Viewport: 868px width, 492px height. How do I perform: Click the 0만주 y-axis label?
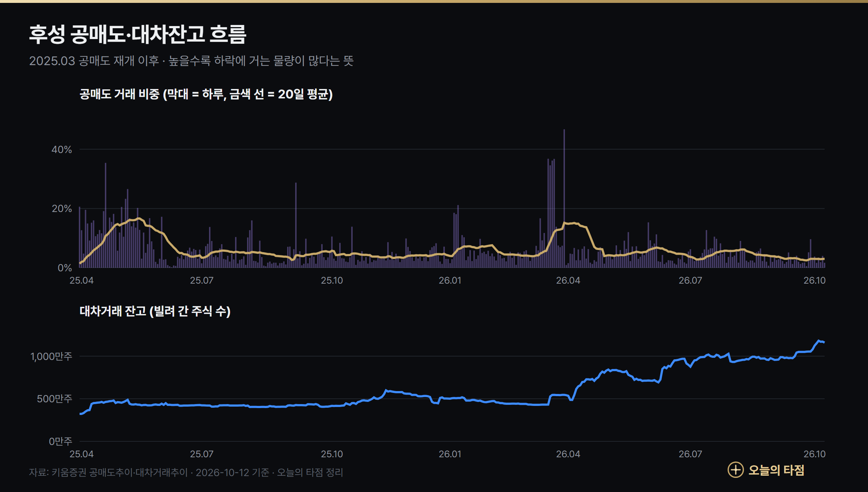pos(60,441)
